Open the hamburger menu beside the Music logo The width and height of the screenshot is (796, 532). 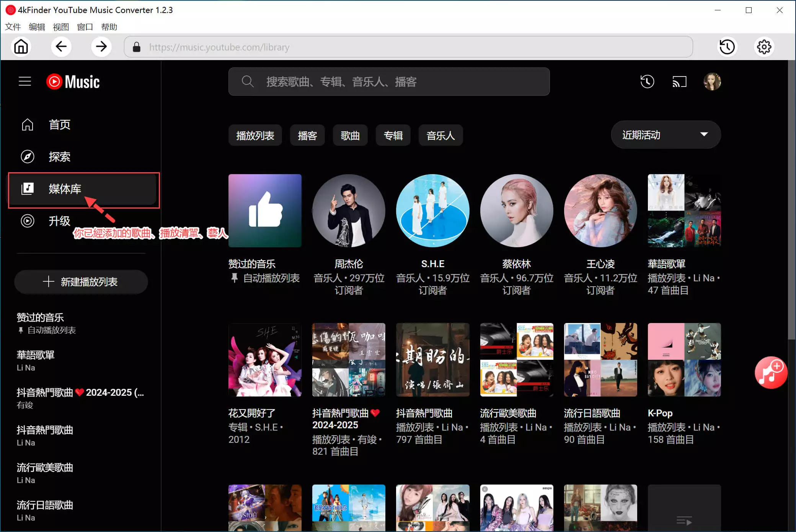click(25, 82)
